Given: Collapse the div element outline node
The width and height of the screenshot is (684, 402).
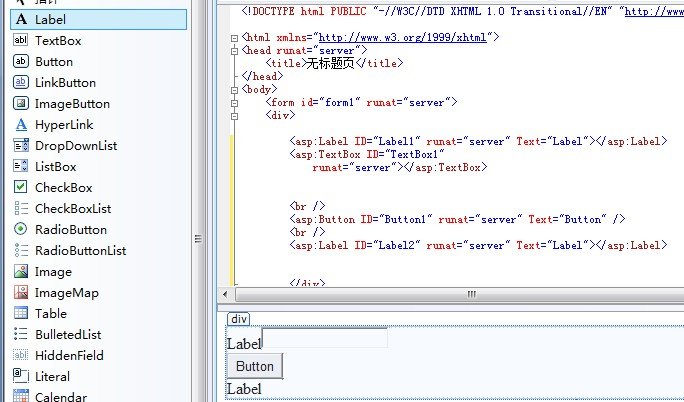Looking at the screenshot, I should click(234, 116).
